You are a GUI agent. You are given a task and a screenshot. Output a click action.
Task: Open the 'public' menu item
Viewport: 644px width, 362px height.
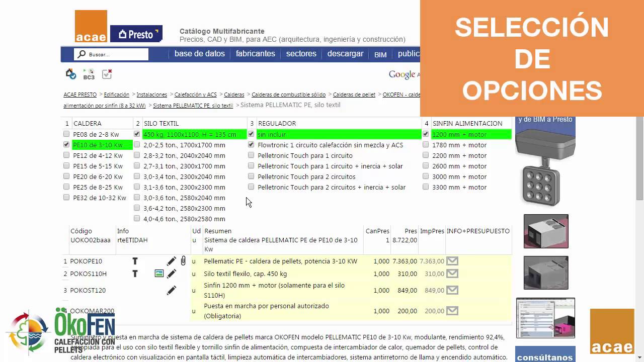coord(409,54)
